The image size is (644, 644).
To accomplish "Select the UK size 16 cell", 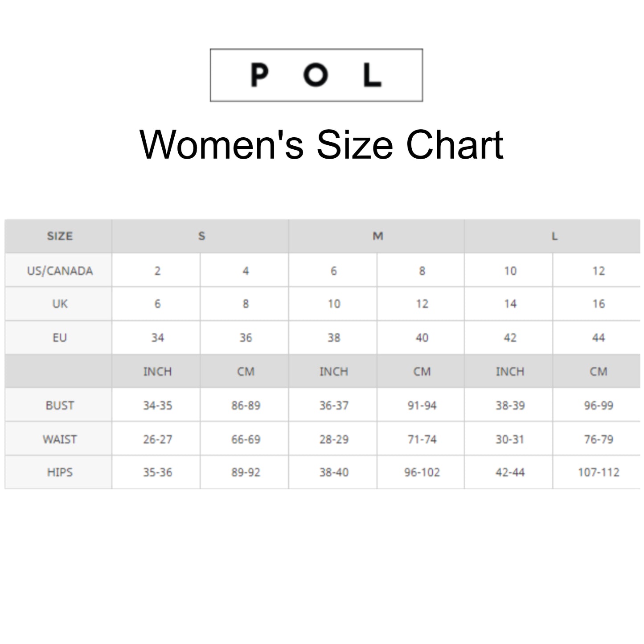I will coord(598,304).
